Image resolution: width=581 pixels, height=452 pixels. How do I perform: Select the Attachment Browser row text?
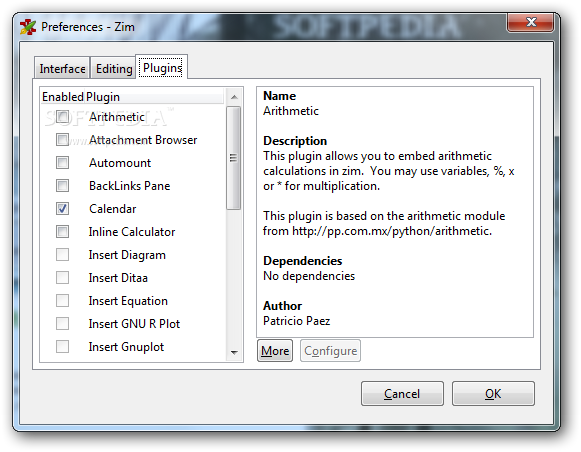(143, 140)
